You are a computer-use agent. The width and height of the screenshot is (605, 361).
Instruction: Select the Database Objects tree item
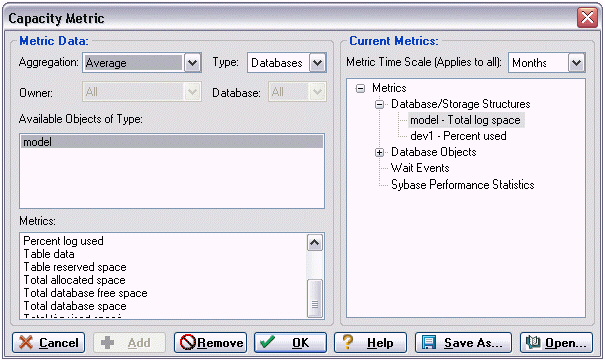pos(434,152)
